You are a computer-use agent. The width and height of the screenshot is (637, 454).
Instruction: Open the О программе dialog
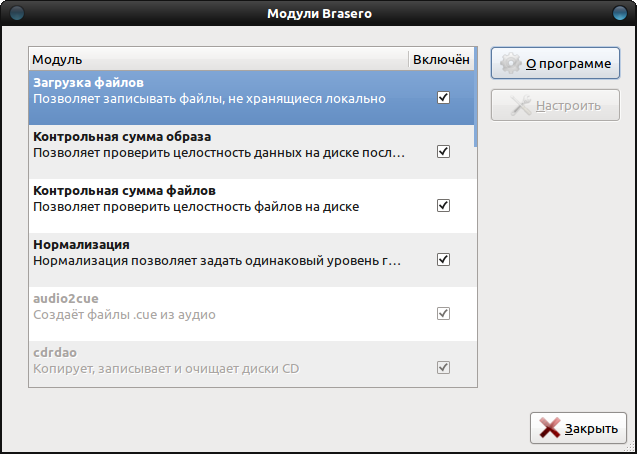555,63
